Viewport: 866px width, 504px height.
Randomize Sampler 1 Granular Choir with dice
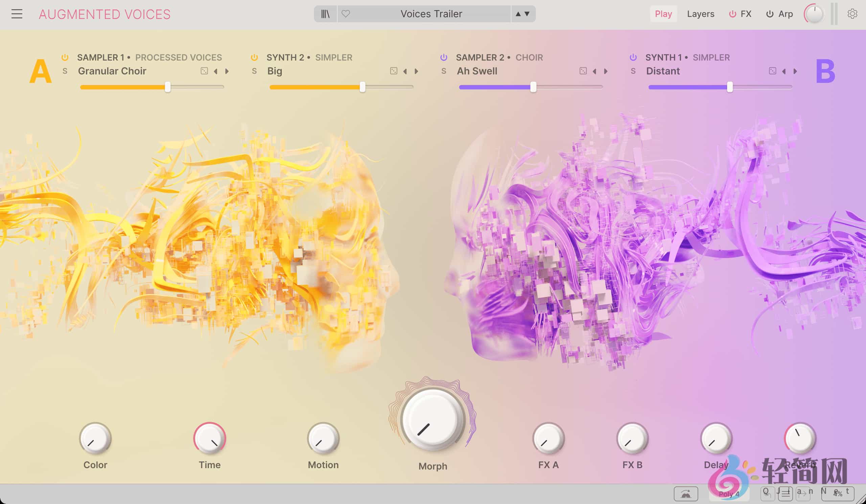(204, 71)
